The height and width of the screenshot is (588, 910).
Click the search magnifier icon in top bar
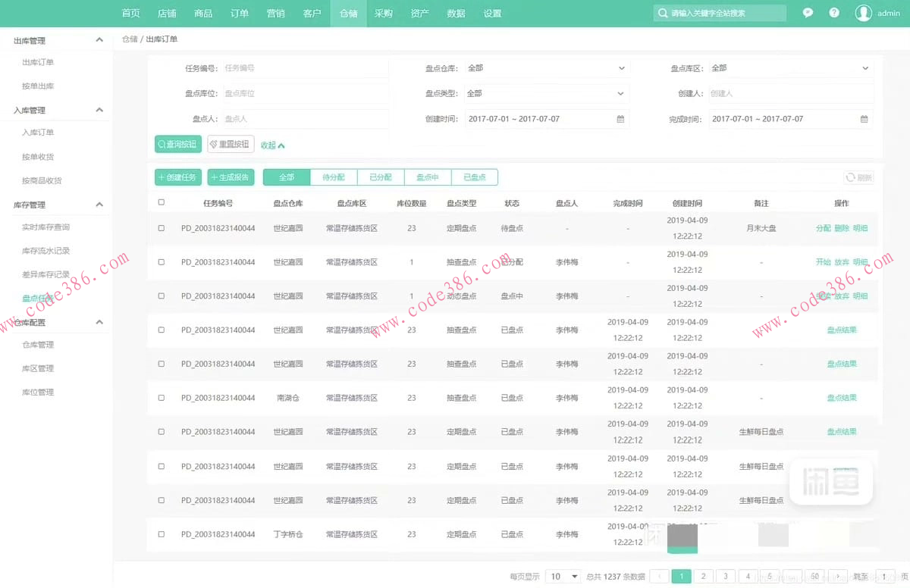click(663, 13)
